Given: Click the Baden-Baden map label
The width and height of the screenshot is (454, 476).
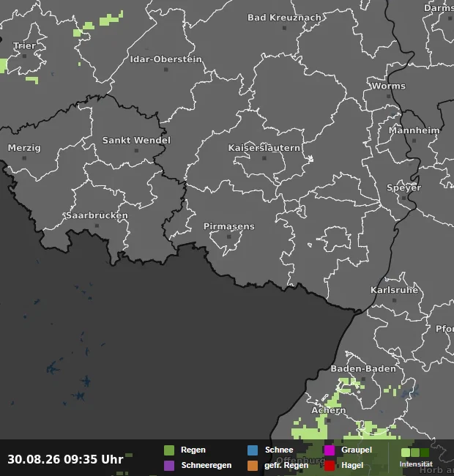Looking at the screenshot, I should point(363,368).
